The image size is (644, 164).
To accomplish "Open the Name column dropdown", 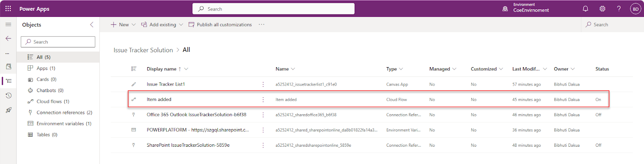I will coord(285,69).
